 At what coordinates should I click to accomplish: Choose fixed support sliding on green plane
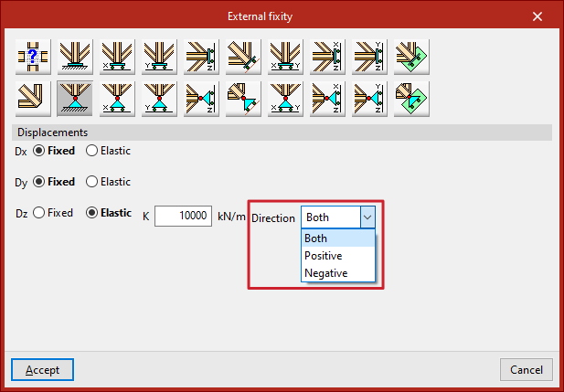pos(412,57)
